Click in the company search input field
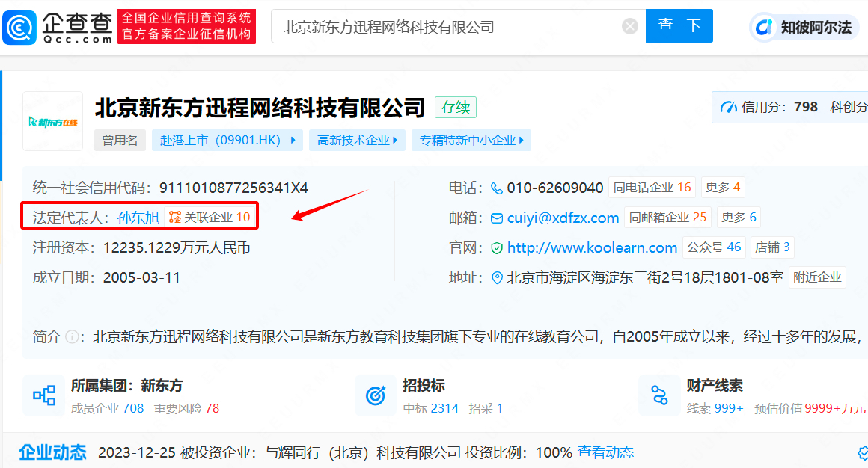Viewport: 868px width, 468px height. (x=449, y=27)
